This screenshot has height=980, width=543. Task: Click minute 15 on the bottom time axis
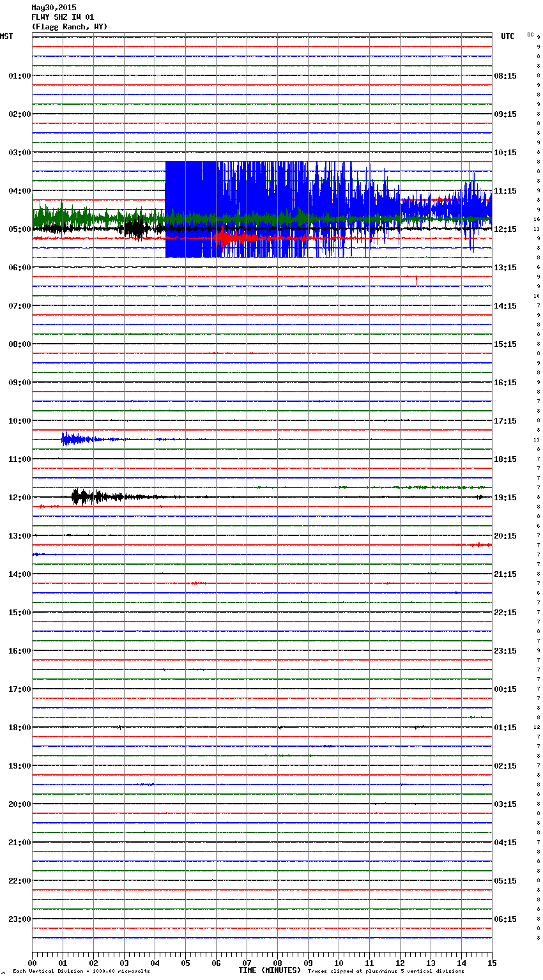tap(492, 963)
